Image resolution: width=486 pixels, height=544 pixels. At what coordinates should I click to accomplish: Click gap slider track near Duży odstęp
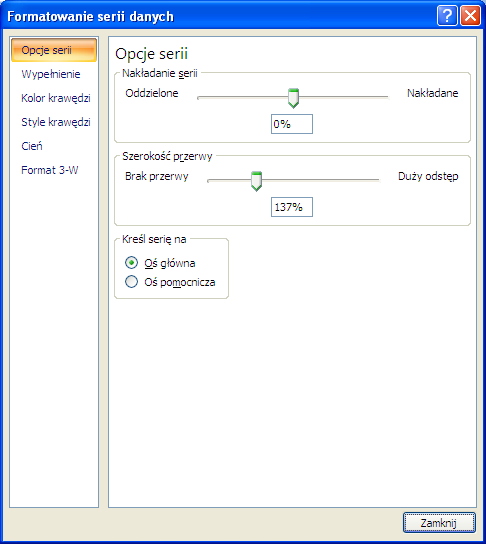click(366, 180)
